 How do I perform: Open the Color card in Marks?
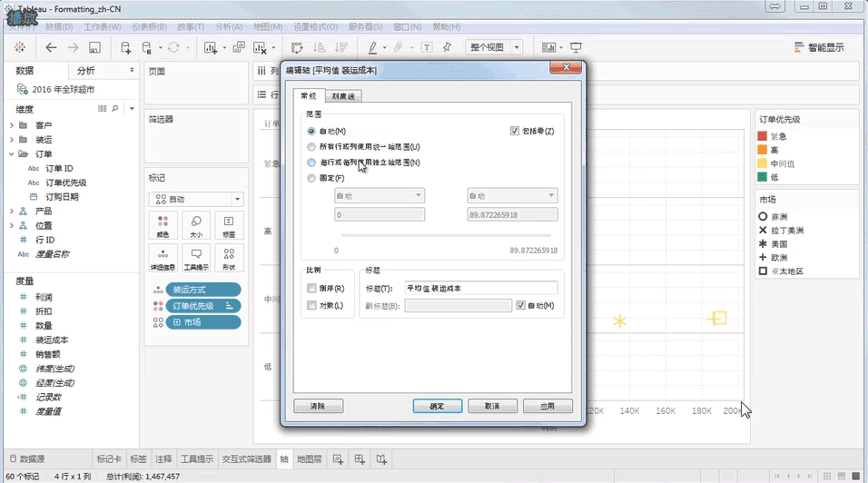[x=163, y=224]
